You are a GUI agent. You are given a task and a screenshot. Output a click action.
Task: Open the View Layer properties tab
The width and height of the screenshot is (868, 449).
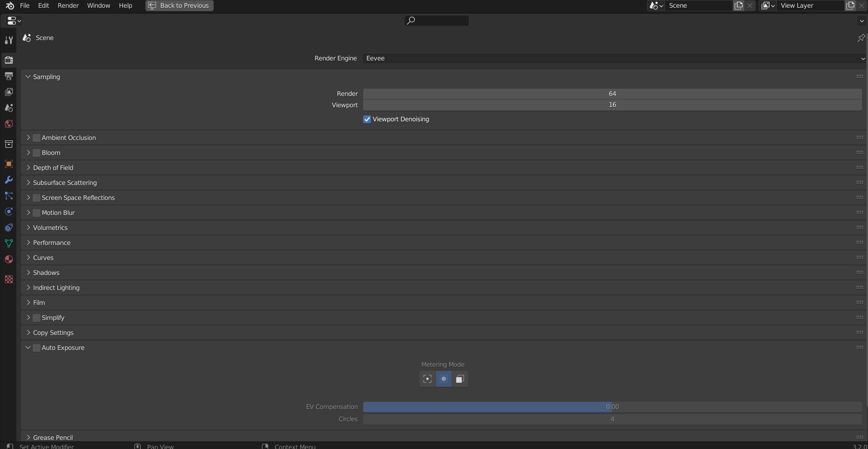(9, 92)
